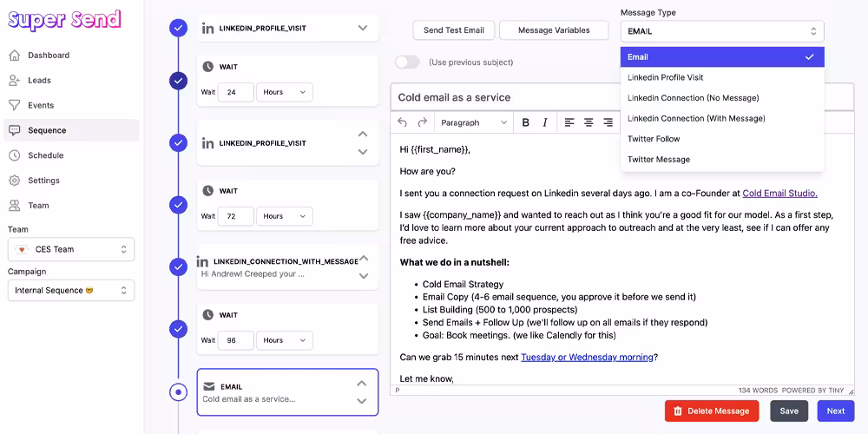This screenshot has height=434, width=868.
Task: Center align text in the editor
Action: click(589, 122)
